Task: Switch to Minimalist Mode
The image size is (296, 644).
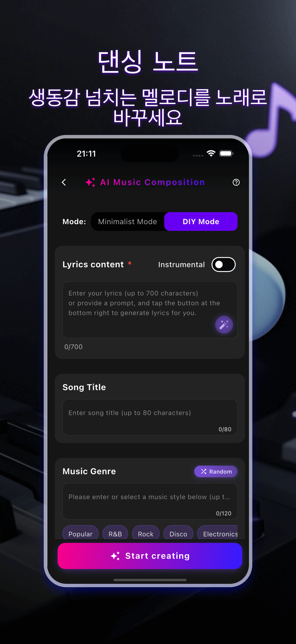Action: 128,221
